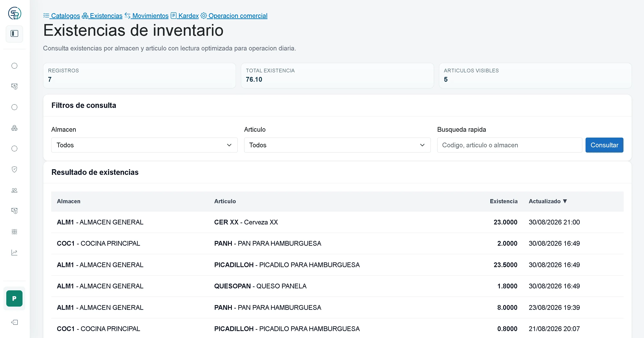644x338 pixels.
Task: Select QUESOPAN - QUESO PANELA cell
Action: [260, 286]
